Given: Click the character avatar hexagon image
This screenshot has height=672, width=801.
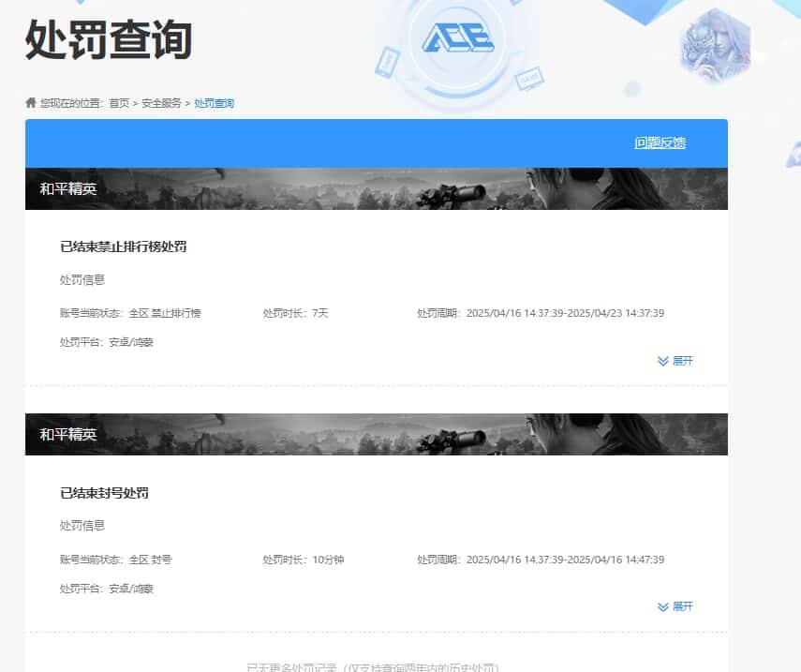Looking at the screenshot, I should pos(716,46).
